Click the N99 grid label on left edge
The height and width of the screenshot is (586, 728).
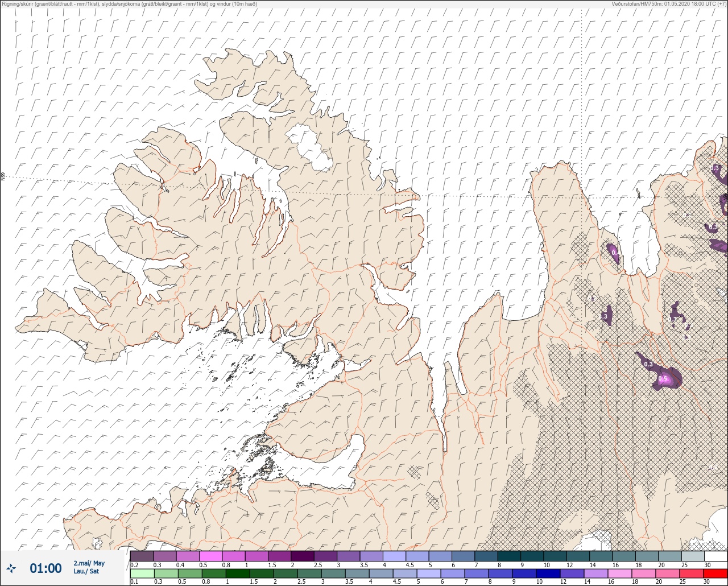(x=3, y=177)
